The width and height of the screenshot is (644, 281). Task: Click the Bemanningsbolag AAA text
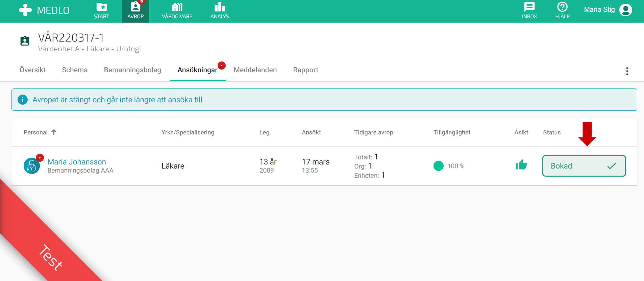(x=80, y=171)
